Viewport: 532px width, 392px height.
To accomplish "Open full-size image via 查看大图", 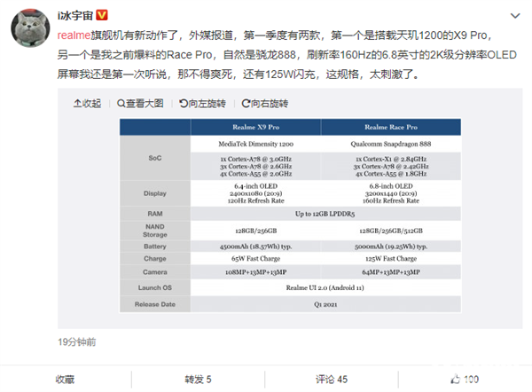I will coord(147,103).
